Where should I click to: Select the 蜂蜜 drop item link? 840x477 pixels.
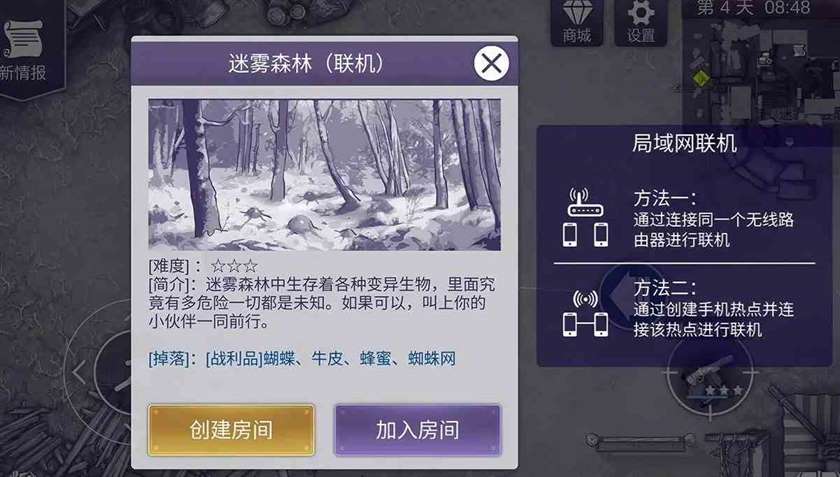coord(375,359)
